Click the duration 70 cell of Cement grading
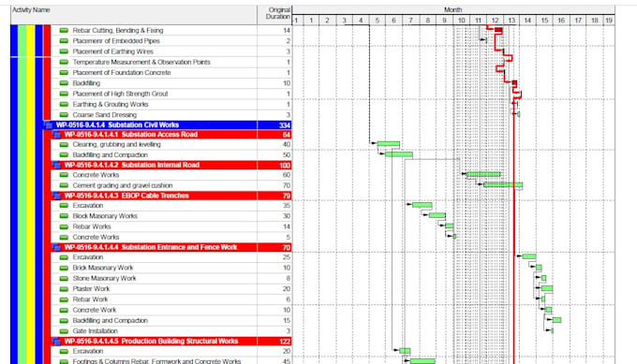This screenshot has height=364, width=637. pos(274,185)
